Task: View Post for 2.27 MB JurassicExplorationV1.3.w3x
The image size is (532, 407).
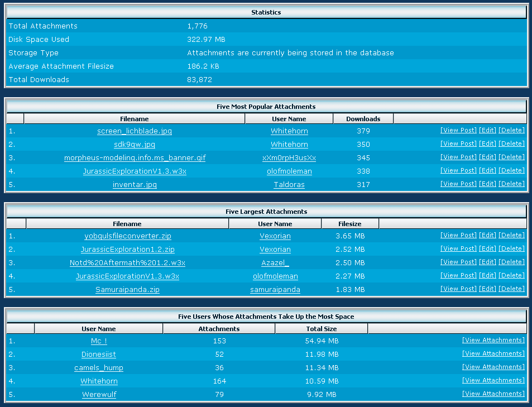Action: tap(458, 275)
